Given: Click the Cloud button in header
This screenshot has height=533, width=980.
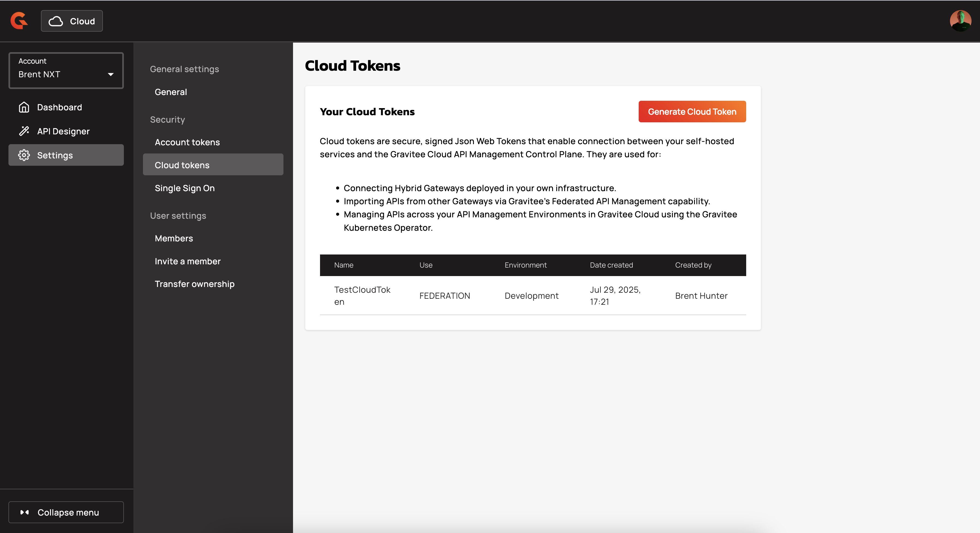Looking at the screenshot, I should coord(72,21).
